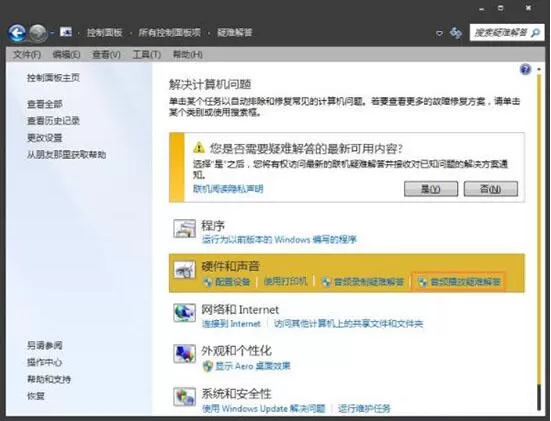
Task: Open the 系统和安全性 heading
Action: [x=236, y=394]
